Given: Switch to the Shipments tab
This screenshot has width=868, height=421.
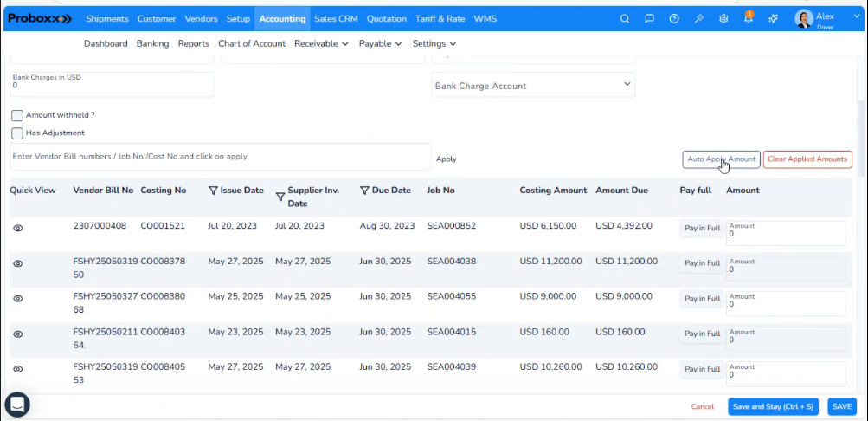Looking at the screenshot, I should pos(107,18).
